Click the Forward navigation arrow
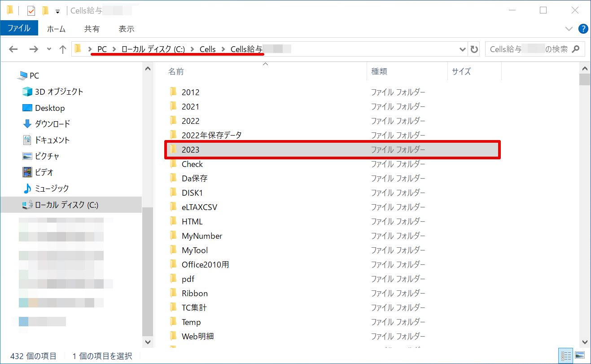Image resolution: width=591 pixels, height=364 pixels. click(x=33, y=49)
